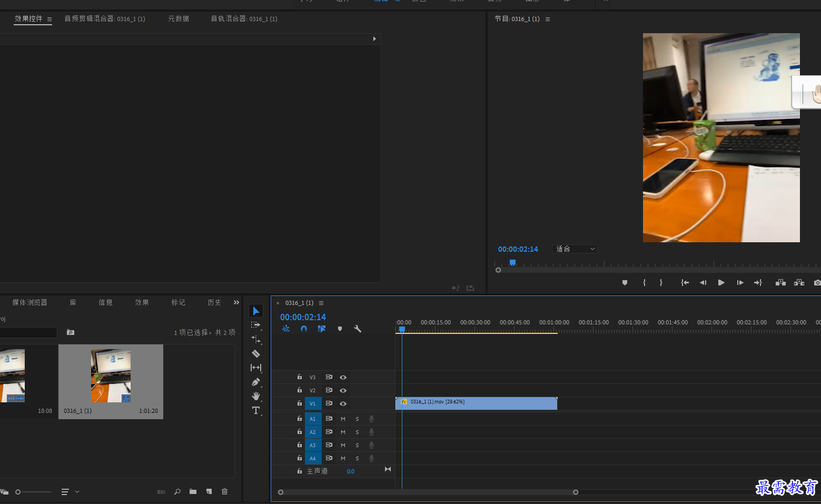Image resolution: width=821 pixels, height=504 pixels.
Task: Click search bin folder icon
Action: (x=71, y=332)
